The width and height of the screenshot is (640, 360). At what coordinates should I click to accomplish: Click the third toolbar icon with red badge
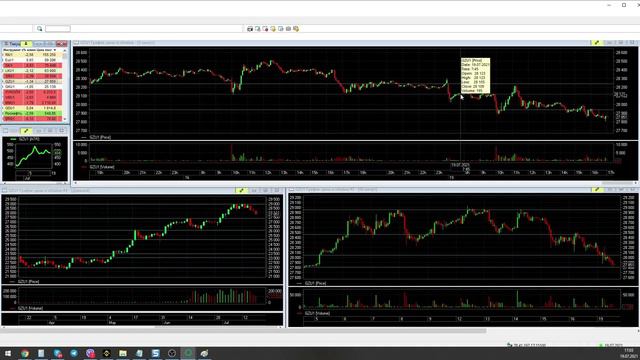(x=265, y=29)
